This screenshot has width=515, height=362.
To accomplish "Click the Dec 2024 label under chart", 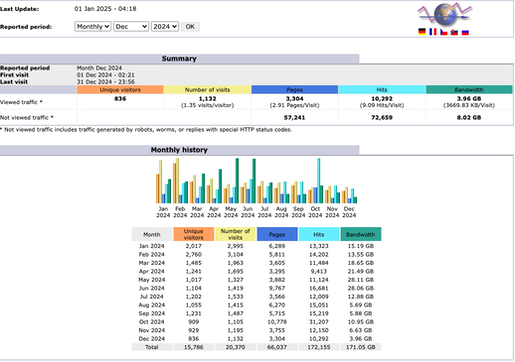I will click(349, 212).
